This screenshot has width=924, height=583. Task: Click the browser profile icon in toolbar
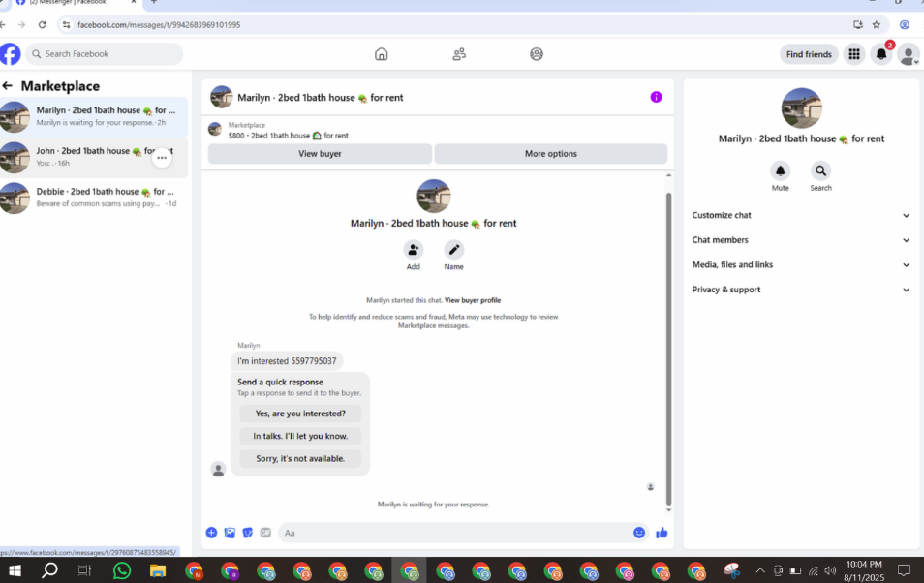tap(904, 25)
